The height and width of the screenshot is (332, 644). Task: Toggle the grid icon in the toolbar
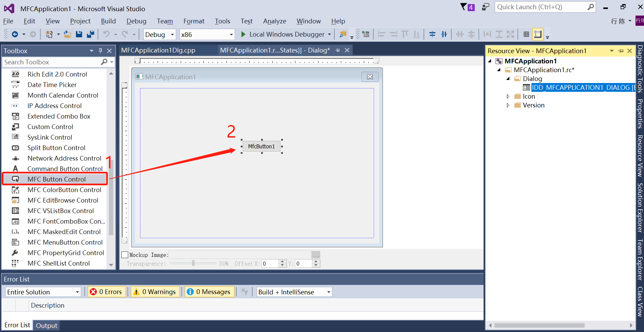526,34
